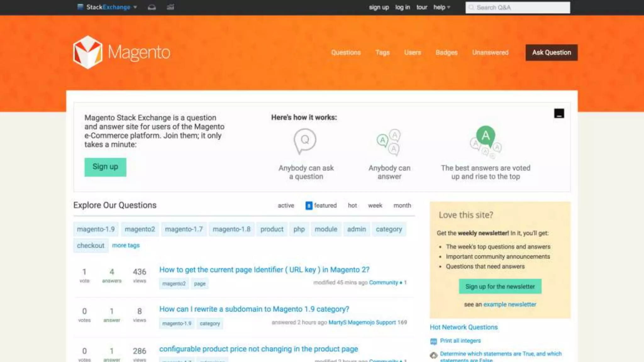The height and width of the screenshot is (362, 644).
Task: Click the Print all integers site icon
Action: point(434,341)
